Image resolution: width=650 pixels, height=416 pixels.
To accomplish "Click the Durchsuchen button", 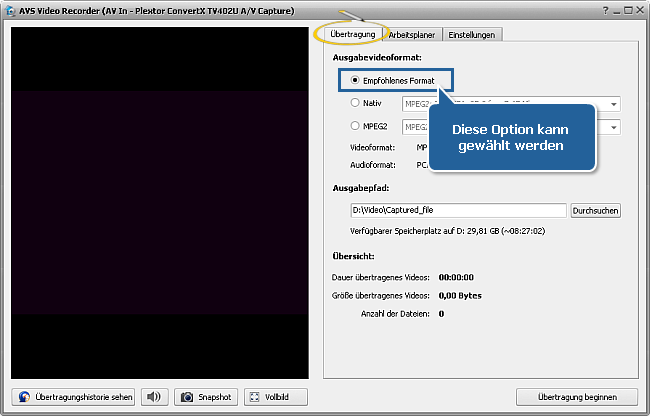I will 595,210.
